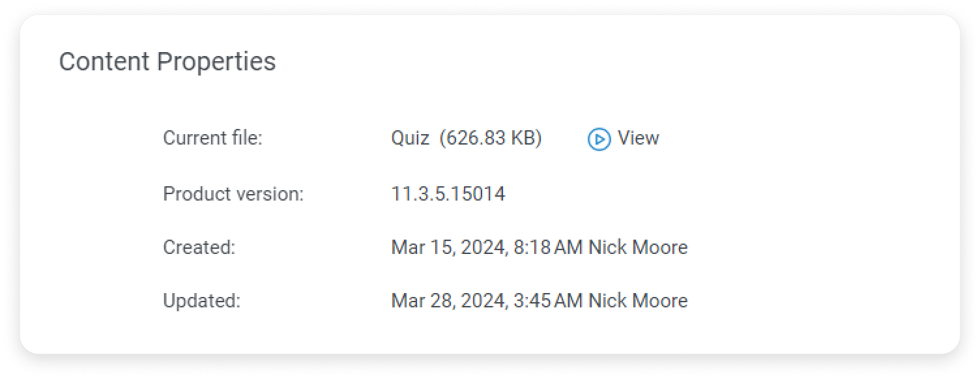Click Nick Moore in the Updated row

tap(638, 301)
